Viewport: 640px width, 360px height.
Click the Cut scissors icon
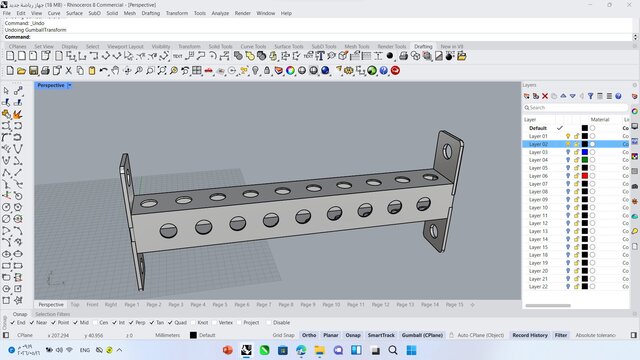[69, 71]
